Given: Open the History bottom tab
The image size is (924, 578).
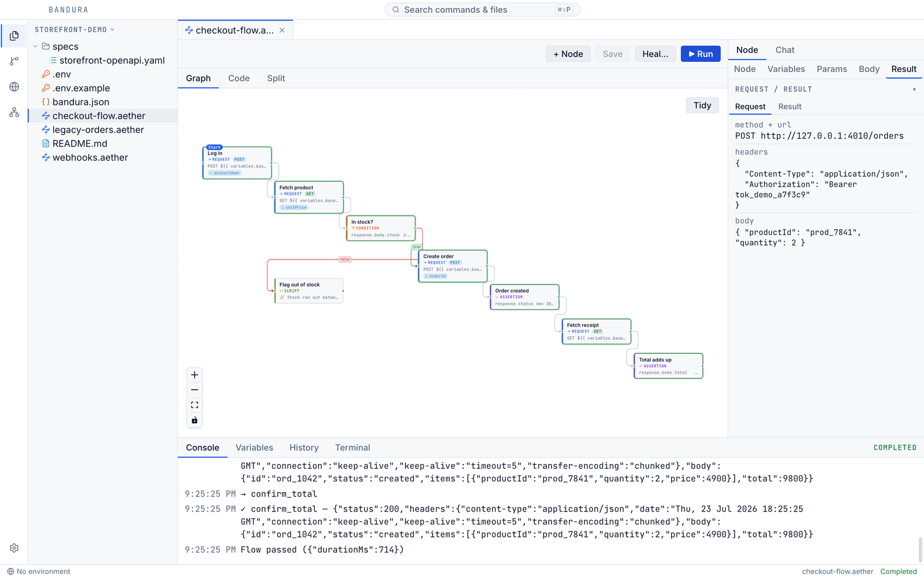Looking at the screenshot, I should pyautogui.click(x=304, y=448).
